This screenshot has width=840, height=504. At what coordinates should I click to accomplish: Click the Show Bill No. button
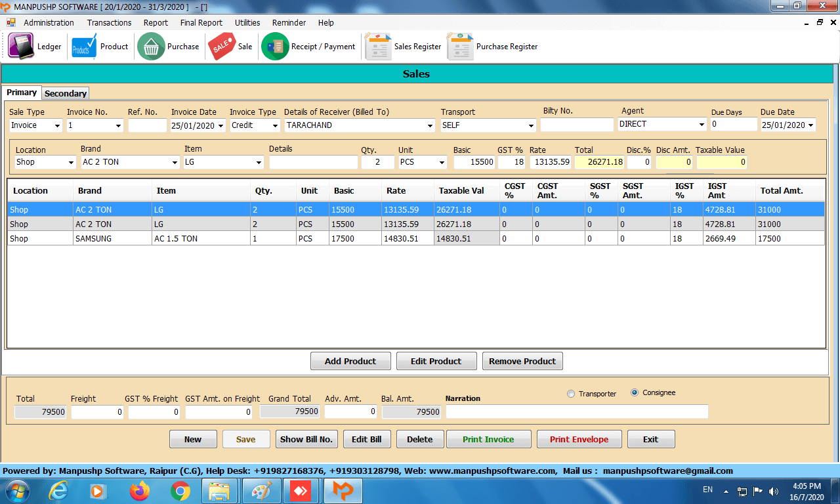pos(306,439)
